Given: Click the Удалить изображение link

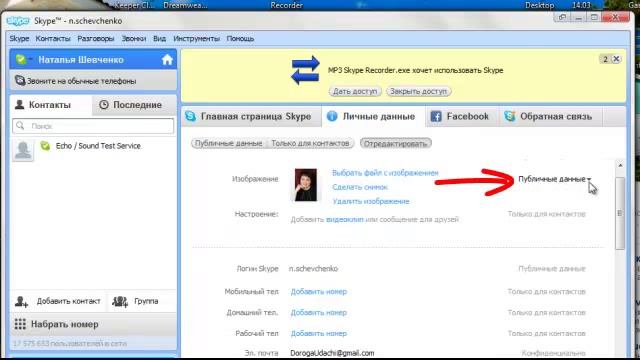Looking at the screenshot, I should click(371, 201).
